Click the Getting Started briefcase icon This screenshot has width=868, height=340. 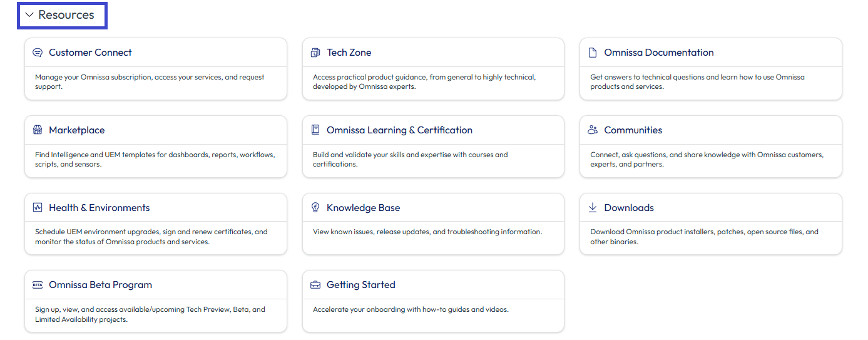click(x=315, y=285)
